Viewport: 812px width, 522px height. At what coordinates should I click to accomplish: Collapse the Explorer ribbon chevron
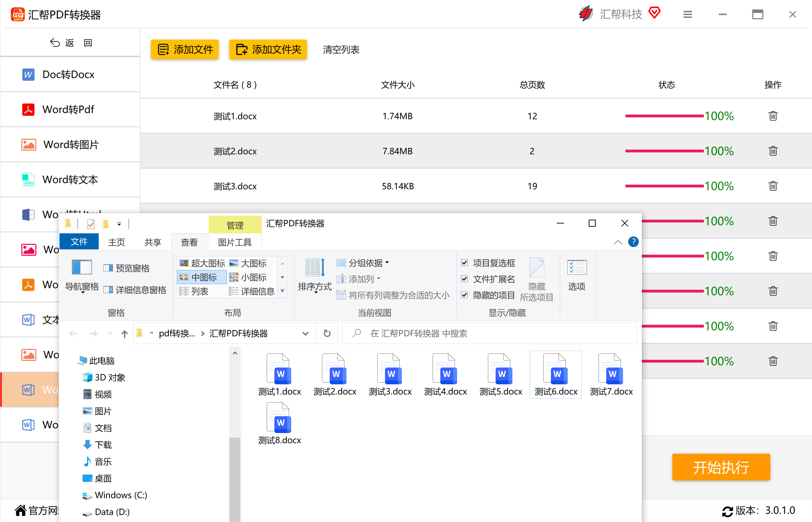click(618, 242)
